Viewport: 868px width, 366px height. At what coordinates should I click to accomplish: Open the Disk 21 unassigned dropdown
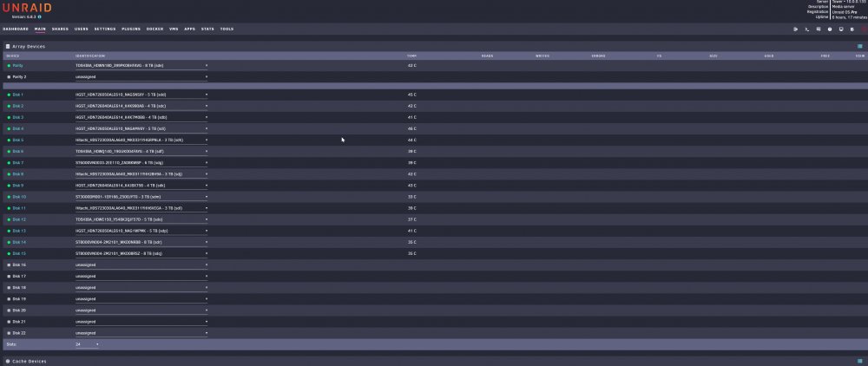[141, 322]
